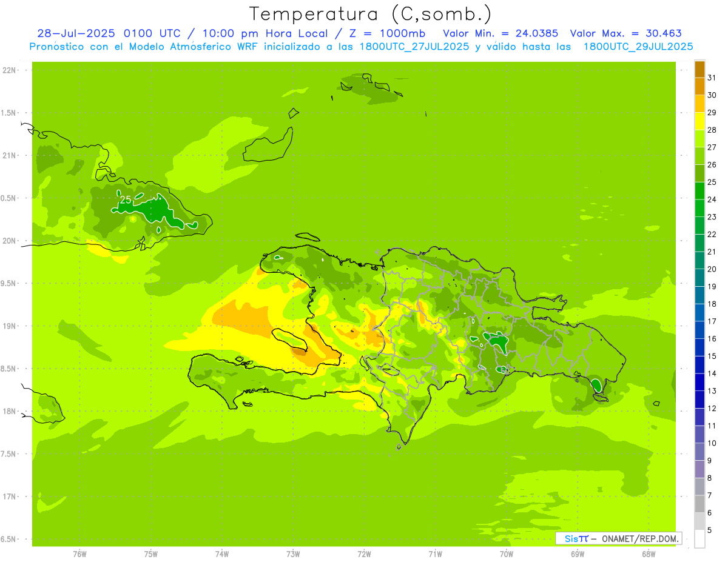728x562 pixels.
Task: Click the "71W" longitude label
Action: [x=435, y=554]
